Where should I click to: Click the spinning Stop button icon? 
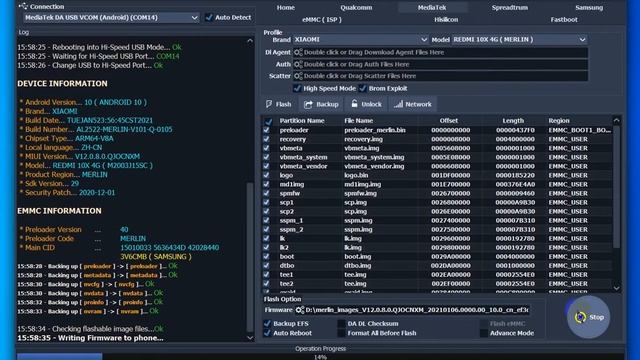click(x=580, y=317)
